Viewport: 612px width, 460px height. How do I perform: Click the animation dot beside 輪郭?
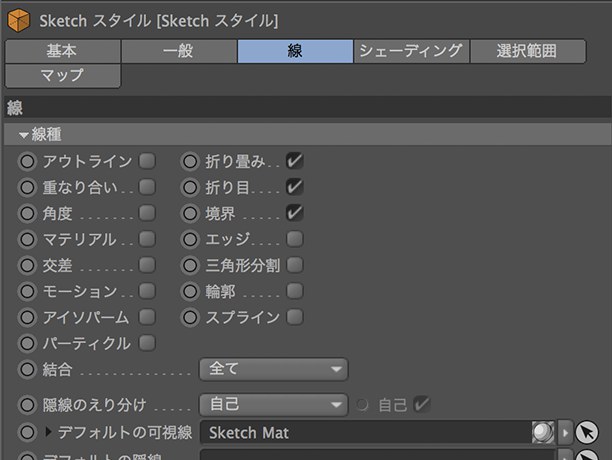[x=190, y=291]
